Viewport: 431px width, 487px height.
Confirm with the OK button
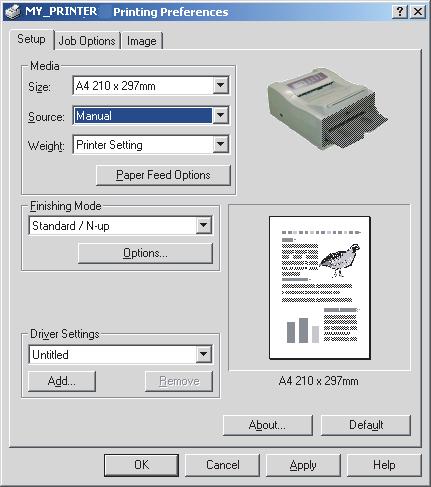pos(141,465)
